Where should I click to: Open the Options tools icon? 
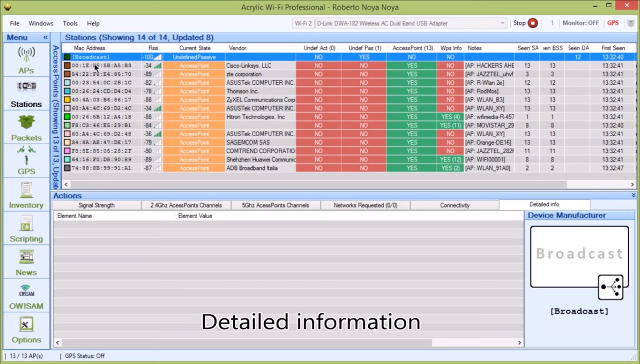click(26, 325)
